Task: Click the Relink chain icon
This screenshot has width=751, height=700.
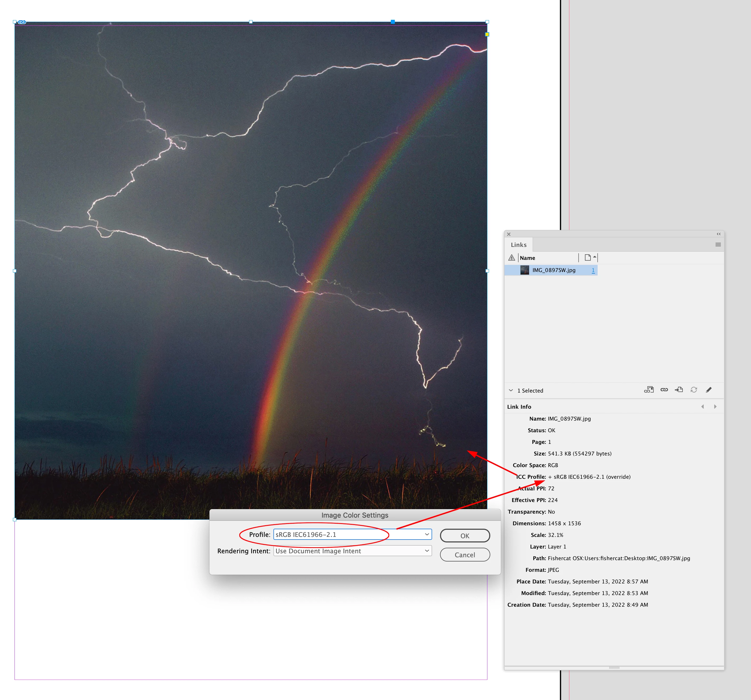Action: [x=664, y=390]
